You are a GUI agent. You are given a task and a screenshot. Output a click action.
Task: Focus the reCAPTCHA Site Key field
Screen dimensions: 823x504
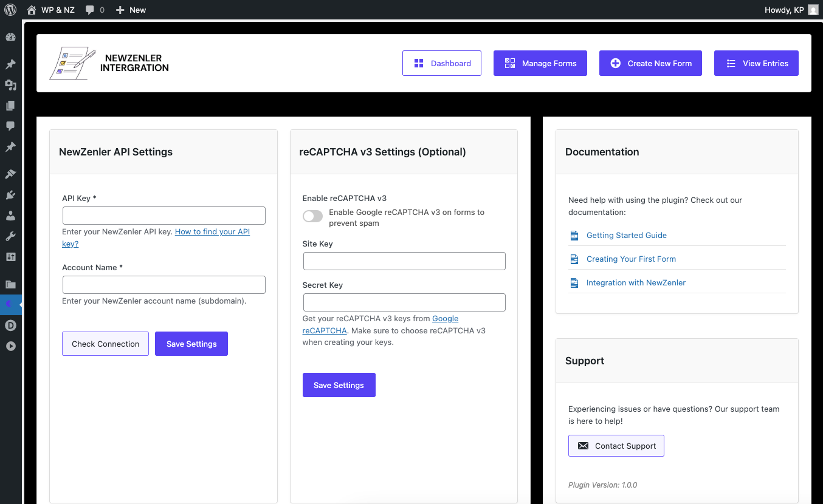[x=404, y=261]
